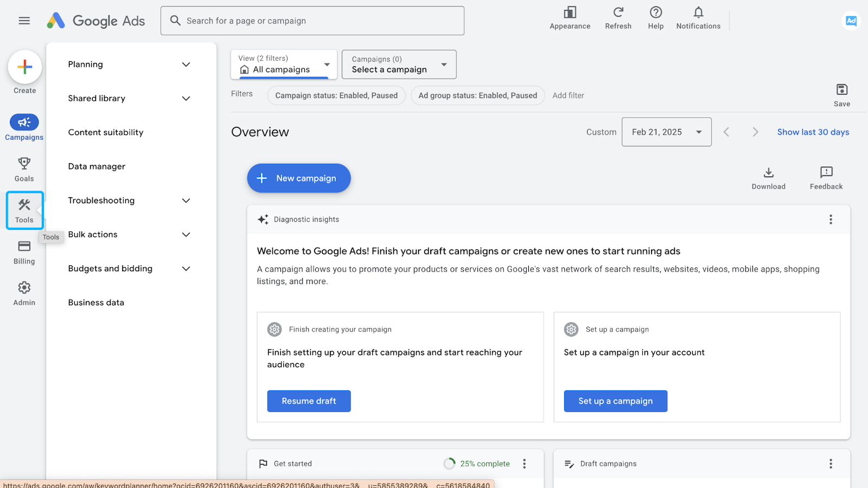Click Show last 30 days link
The height and width of the screenshot is (488, 868).
pos(813,132)
